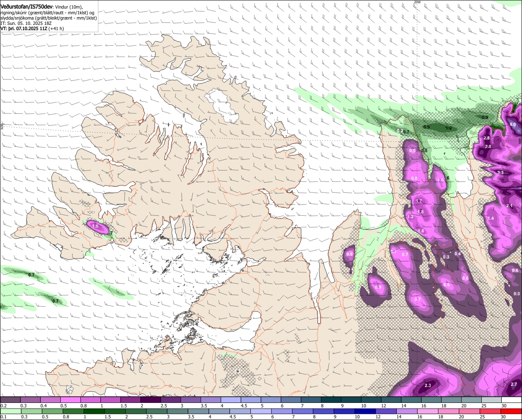This screenshot has width=522, height=420.
Task: Click the 4.0 precipitation value on the map
Action: coord(513,125)
